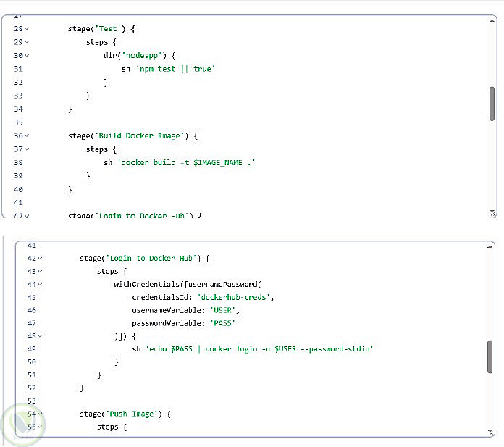Place cursor in docker build command on line 38
This screenshot has height=447, width=504.
tap(186, 162)
